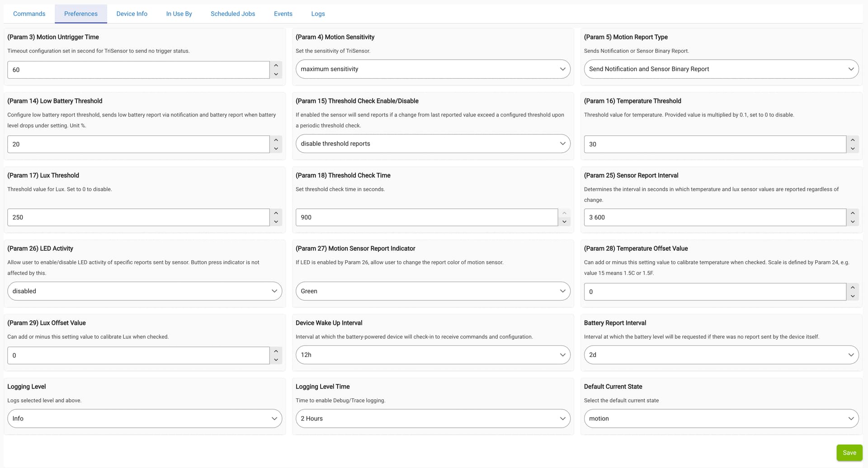Click '(Param 5) Motion Report Type' heading
This screenshot has width=868, height=468.
coord(626,37)
